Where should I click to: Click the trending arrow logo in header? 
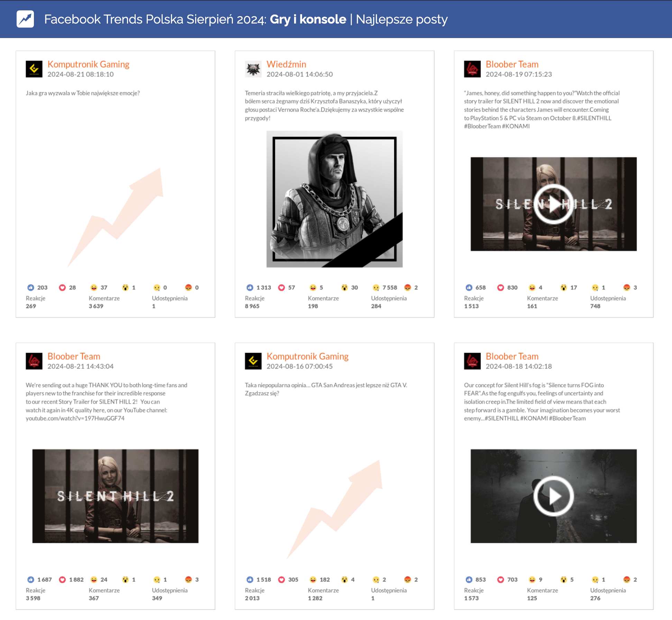[x=25, y=19]
